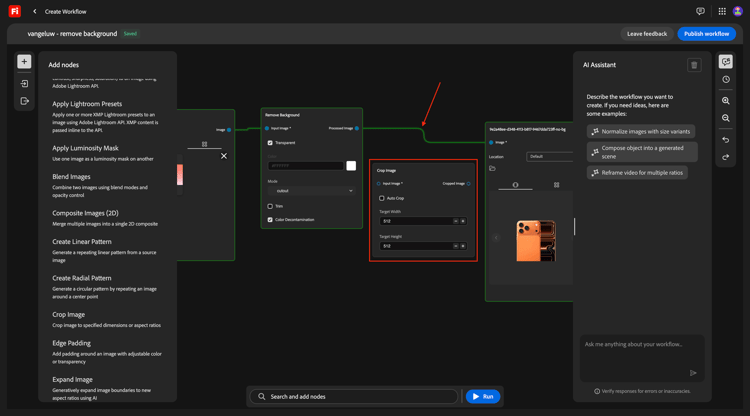Click the FFFFFF color hex field
750x416 pixels.
pos(306,165)
